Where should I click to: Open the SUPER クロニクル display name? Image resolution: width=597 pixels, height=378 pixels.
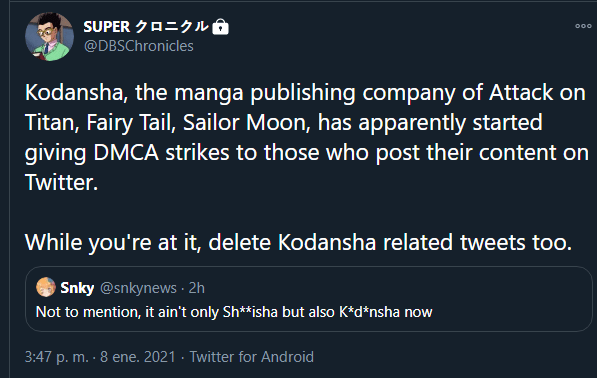[x=146, y=27]
